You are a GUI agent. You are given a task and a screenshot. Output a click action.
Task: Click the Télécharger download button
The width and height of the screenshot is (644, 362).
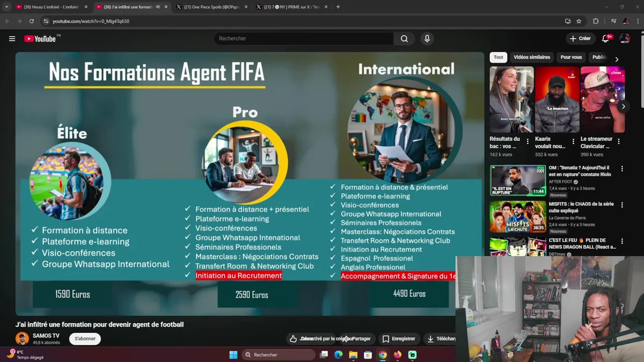coord(440,339)
